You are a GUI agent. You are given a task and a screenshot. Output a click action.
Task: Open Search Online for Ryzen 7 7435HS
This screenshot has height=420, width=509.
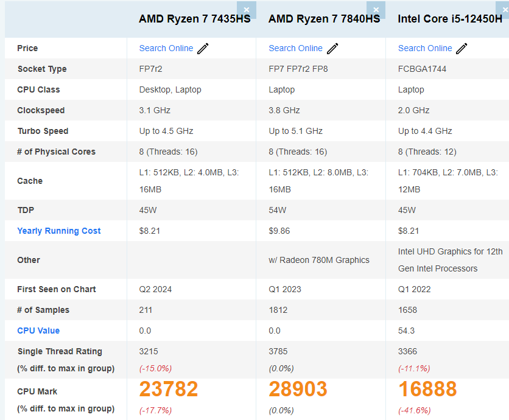[x=166, y=48]
